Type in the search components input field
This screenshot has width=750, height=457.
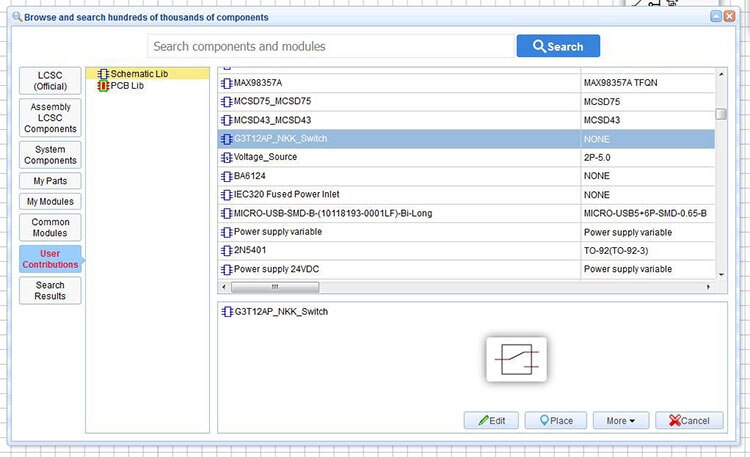tap(330, 46)
